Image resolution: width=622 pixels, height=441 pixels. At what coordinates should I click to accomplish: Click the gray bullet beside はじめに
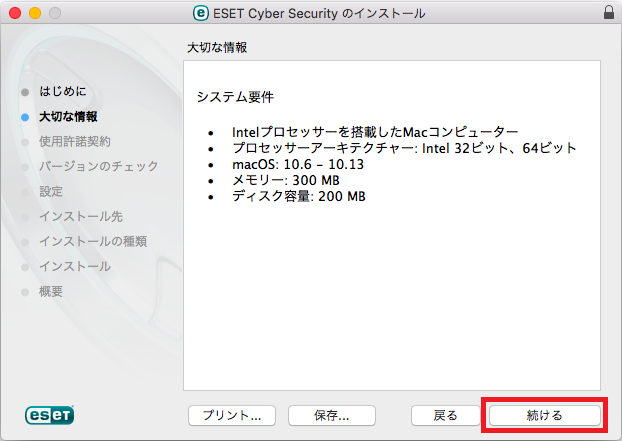(x=25, y=92)
